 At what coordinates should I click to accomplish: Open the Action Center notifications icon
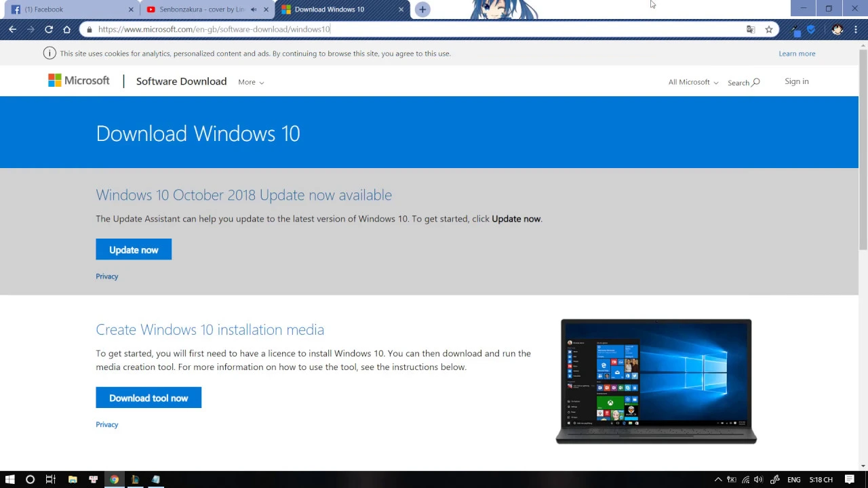point(850,480)
